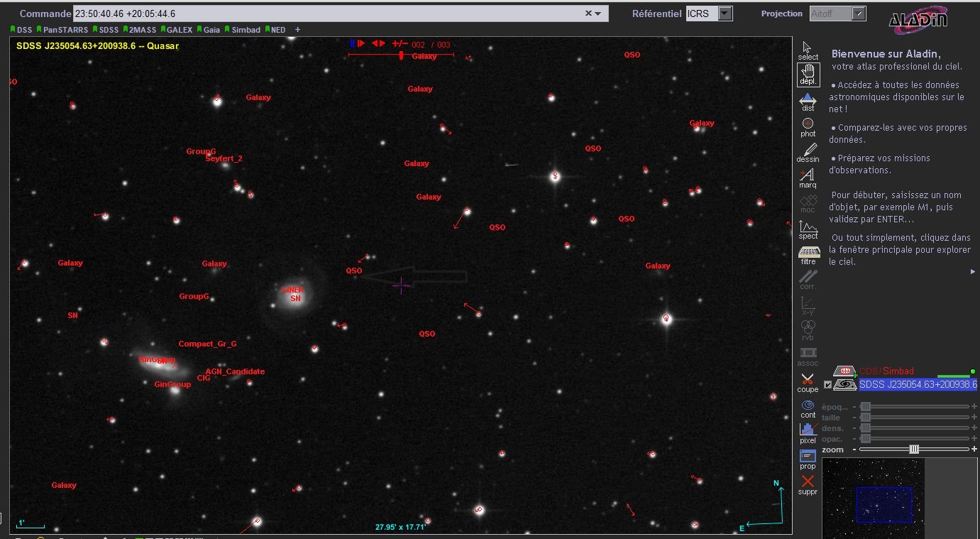Activate the 'dist' distance measurement tool
Screen dimensions: 980x539
pos(808,102)
